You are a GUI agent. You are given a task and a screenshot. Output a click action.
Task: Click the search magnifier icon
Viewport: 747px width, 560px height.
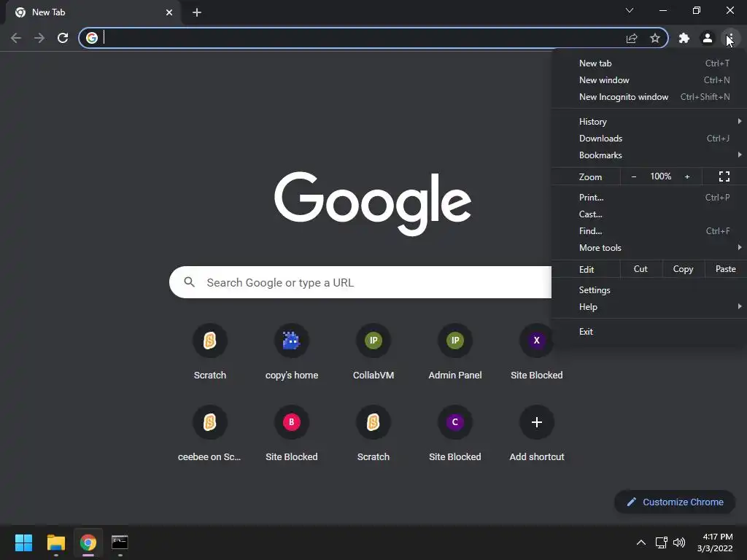[x=189, y=282]
